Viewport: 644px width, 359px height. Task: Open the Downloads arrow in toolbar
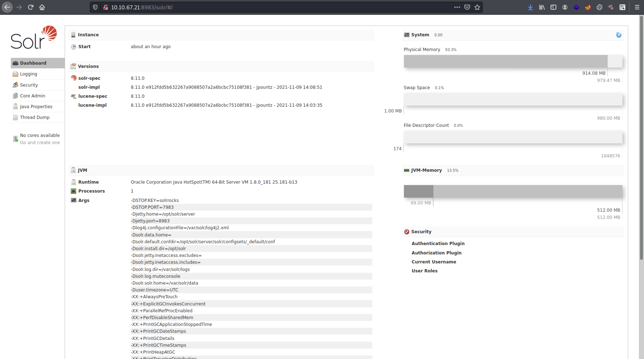pos(530,7)
